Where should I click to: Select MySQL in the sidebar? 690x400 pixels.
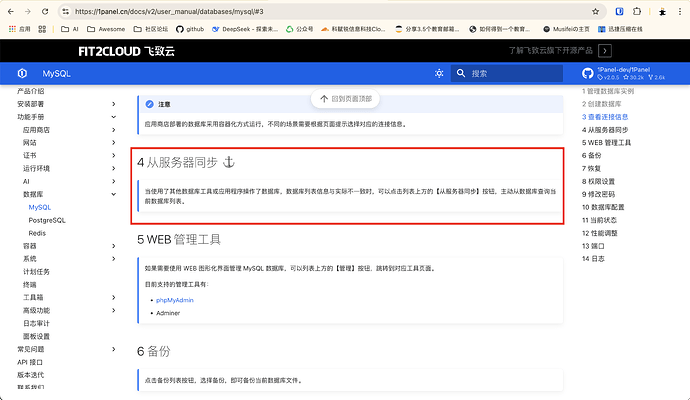(x=40, y=207)
